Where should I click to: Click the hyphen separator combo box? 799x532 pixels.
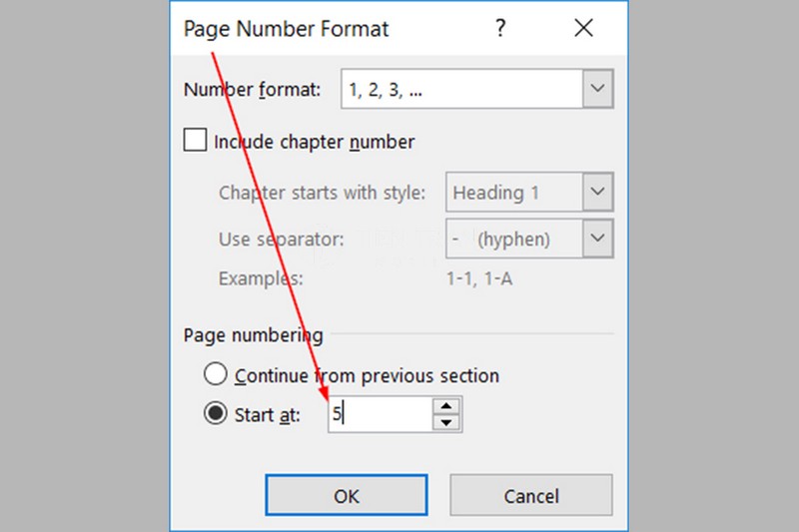[x=514, y=239]
